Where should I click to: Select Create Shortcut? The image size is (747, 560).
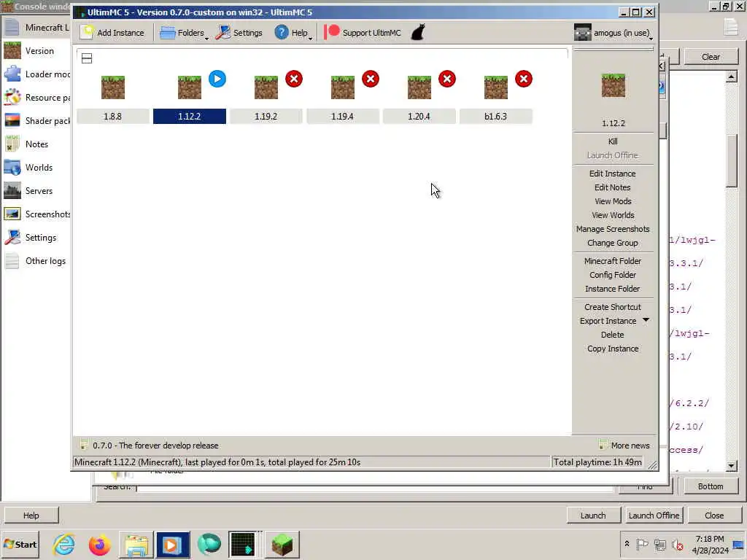click(x=613, y=307)
